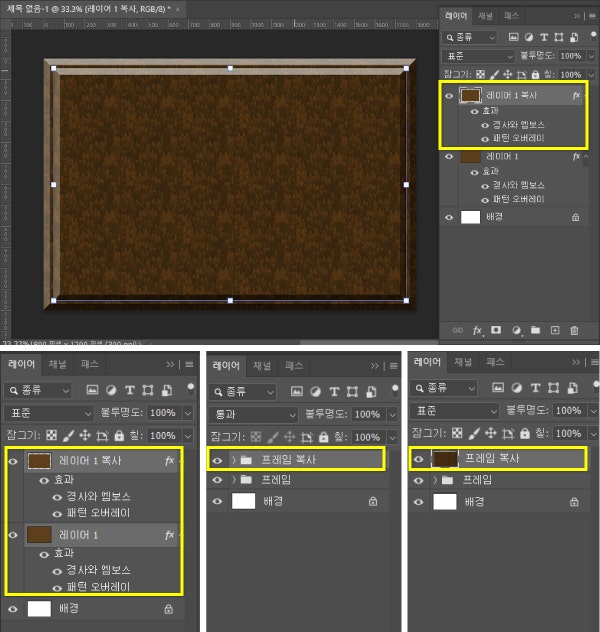Open the 종류 filter dropdown in the top-right Layers panel

(x=469, y=37)
